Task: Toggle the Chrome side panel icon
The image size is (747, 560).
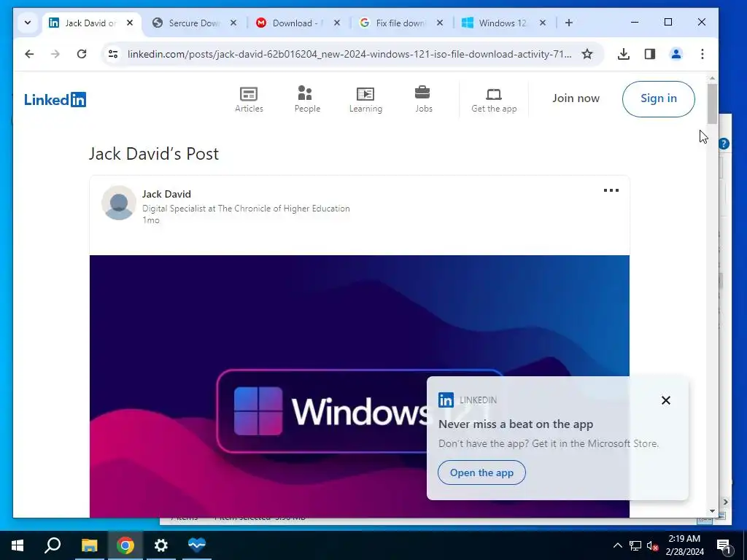Action: [650, 54]
